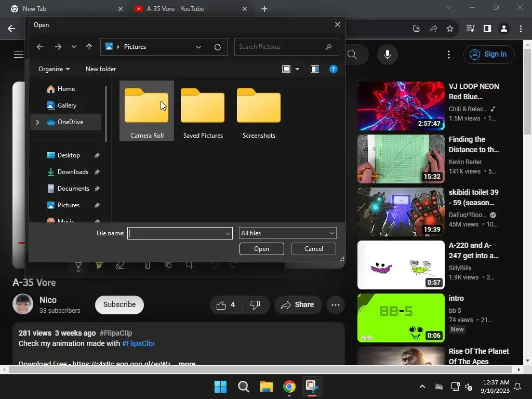Viewport: 532px width, 399px height.
Task: Open dialog help icon
Action: coord(333,69)
